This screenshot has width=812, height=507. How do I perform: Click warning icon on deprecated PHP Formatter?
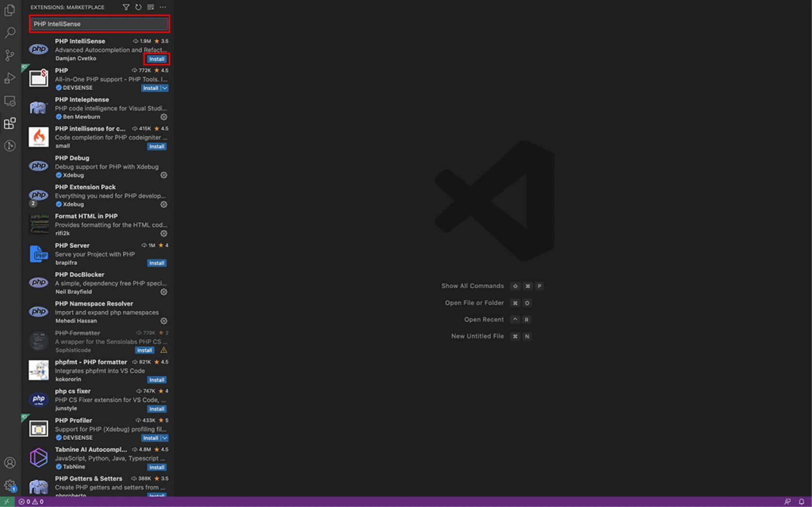point(164,350)
